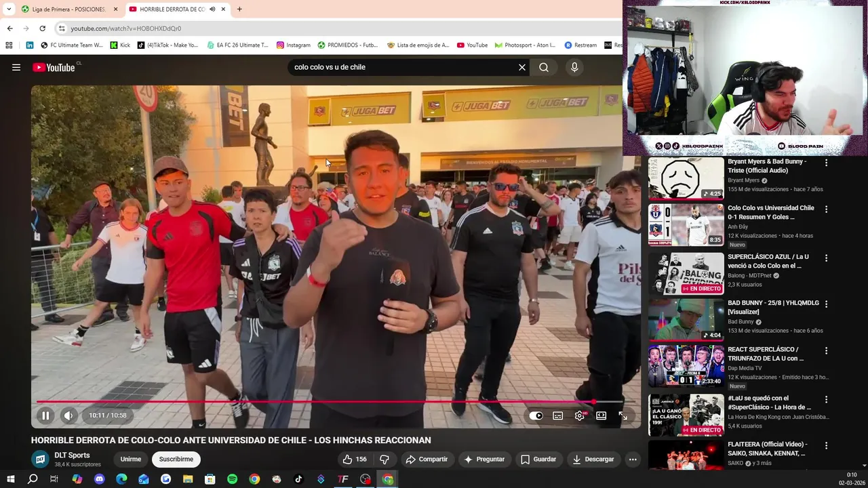Open the Restream bookmark
Viewport: 868px width, 488px height.
[x=580, y=45]
